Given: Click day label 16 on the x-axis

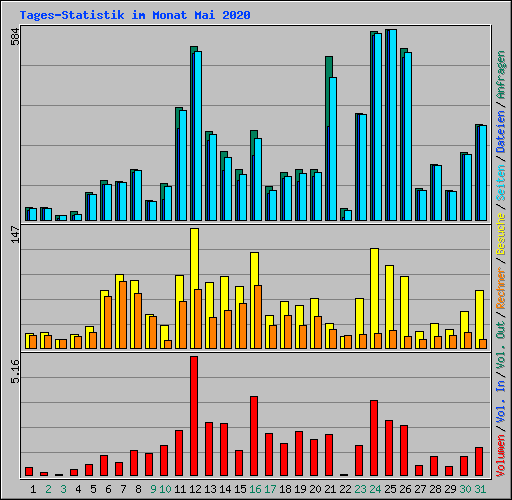Looking at the screenshot, I should point(255,489).
